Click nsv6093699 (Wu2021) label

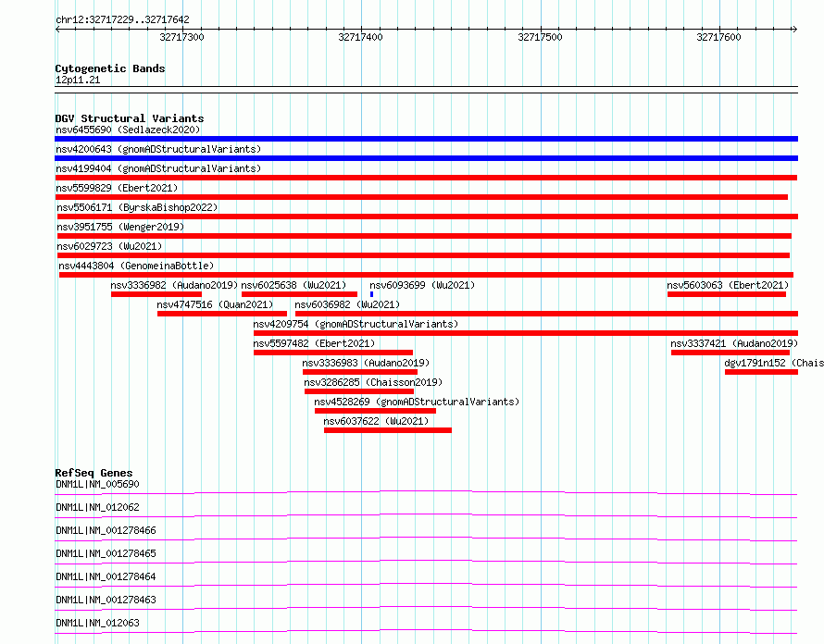pos(422,285)
